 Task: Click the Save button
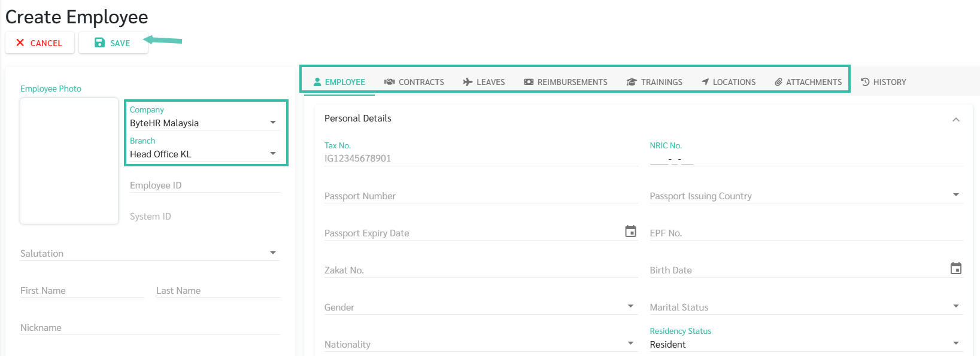point(113,43)
